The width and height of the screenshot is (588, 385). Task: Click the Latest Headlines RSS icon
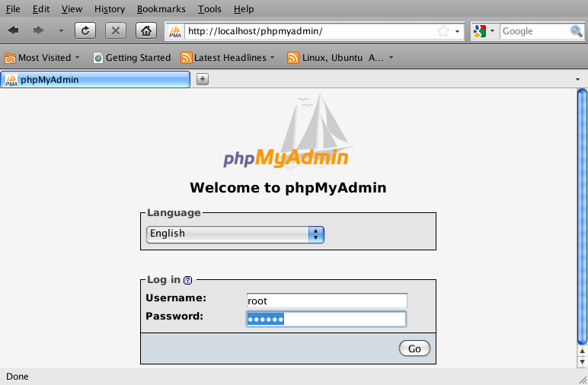click(x=187, y=58)
